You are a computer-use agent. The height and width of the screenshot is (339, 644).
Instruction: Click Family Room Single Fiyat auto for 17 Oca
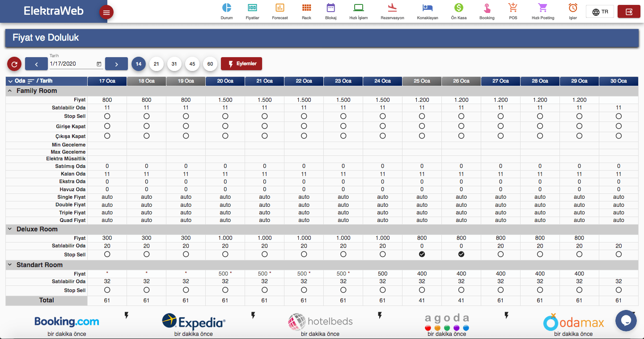107,197
